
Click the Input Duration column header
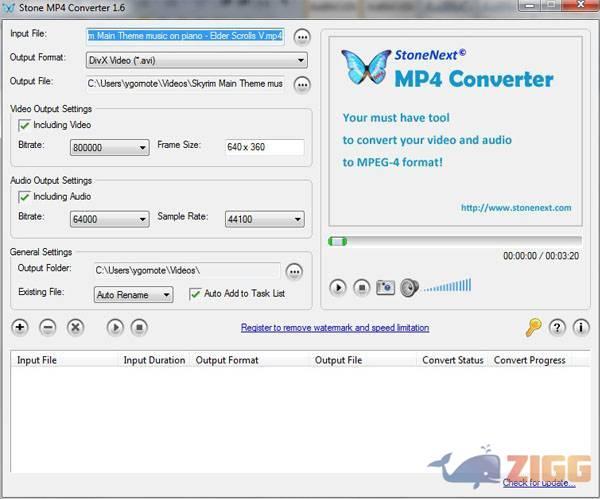[154, 360]
